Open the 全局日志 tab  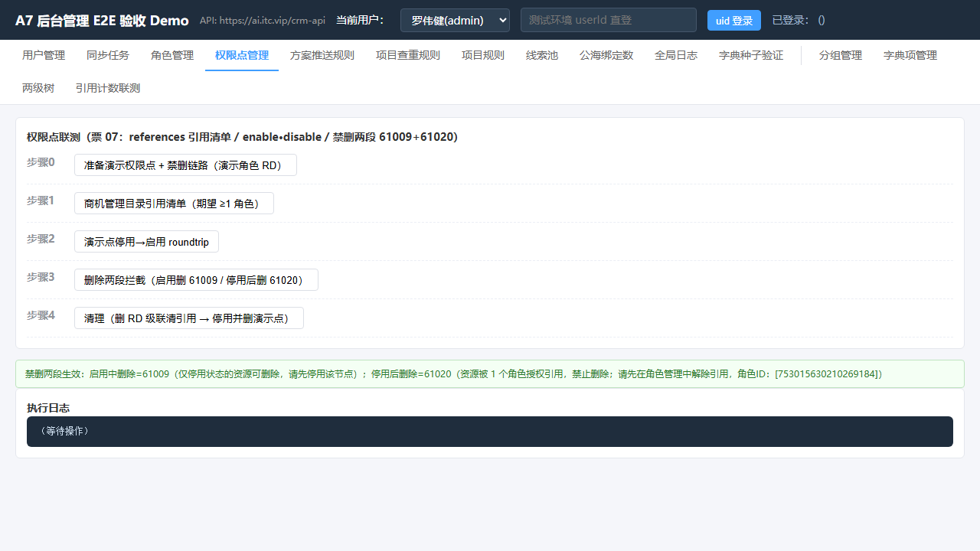coord(676,55)
